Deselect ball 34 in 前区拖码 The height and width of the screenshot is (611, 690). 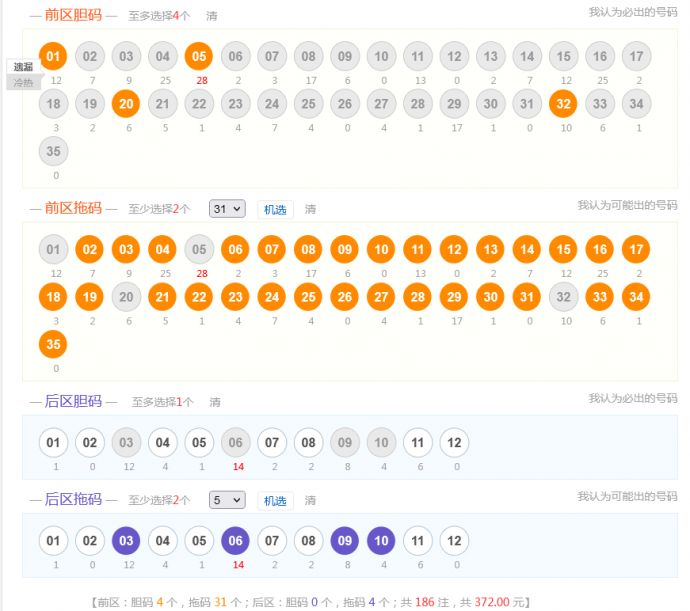point(636,297)
